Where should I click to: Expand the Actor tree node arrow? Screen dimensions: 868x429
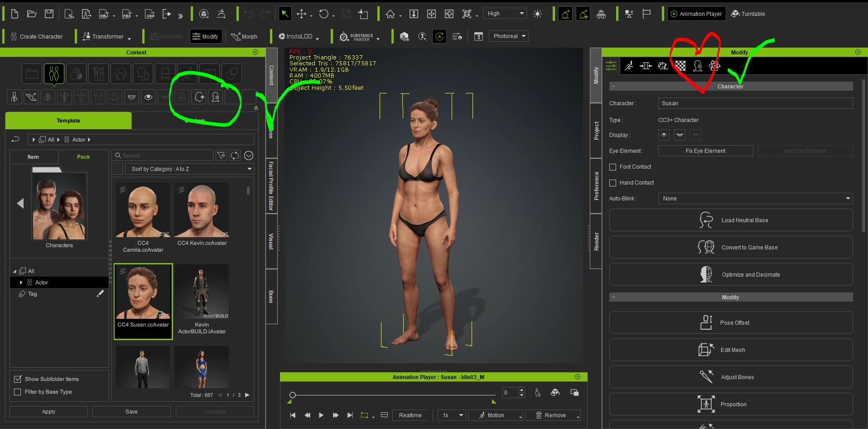coord(21,283)
